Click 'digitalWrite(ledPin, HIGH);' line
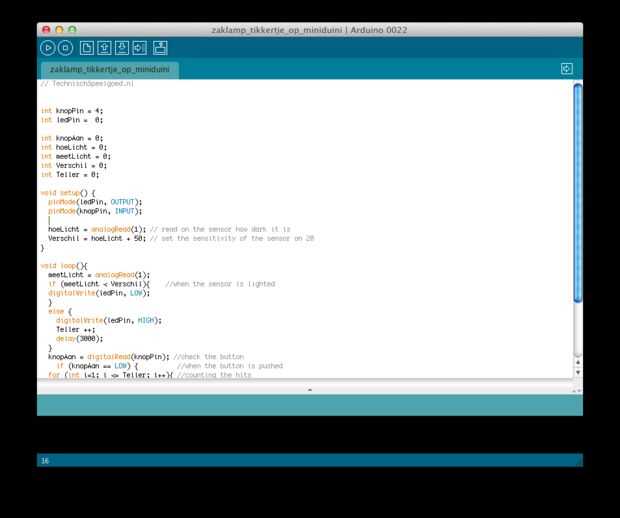Screen dimensions: 620x518 (x=109, y=320)
